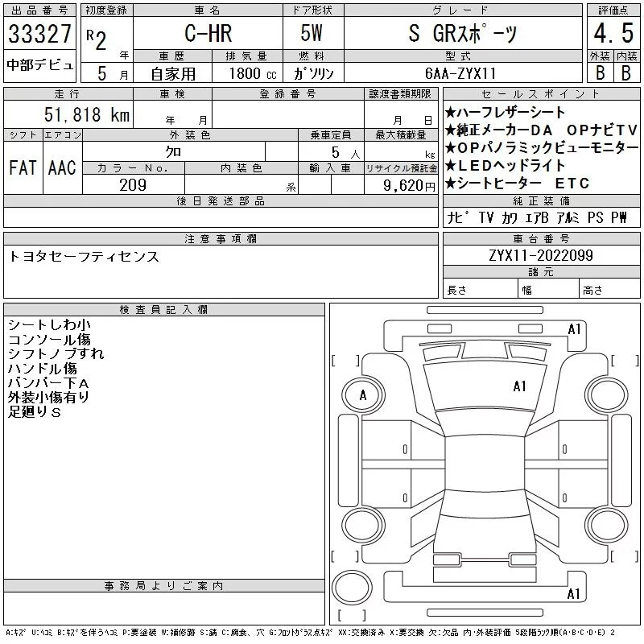Click the vehicle history 自家用
The image size is (644, 644).
[173, 74]
